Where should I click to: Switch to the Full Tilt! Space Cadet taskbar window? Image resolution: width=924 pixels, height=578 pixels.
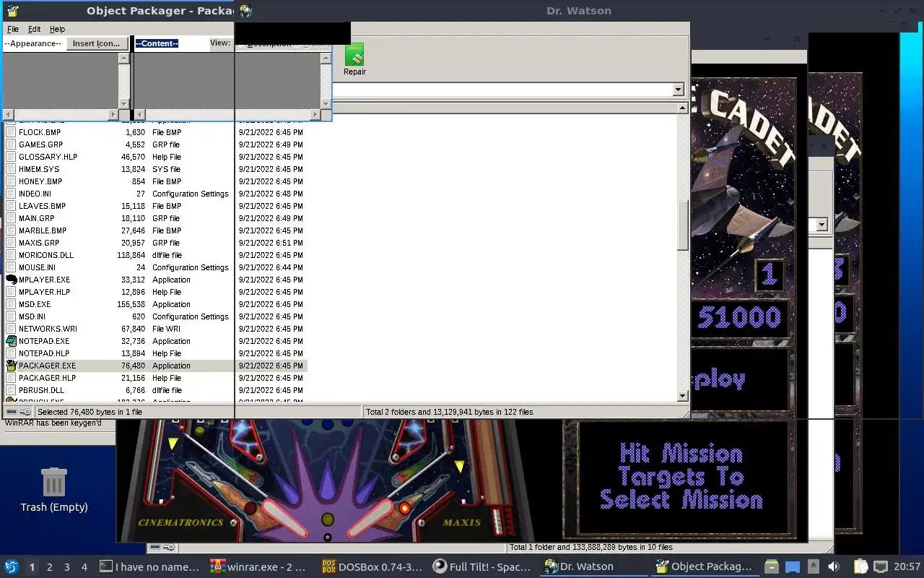(x=482, y=566)
